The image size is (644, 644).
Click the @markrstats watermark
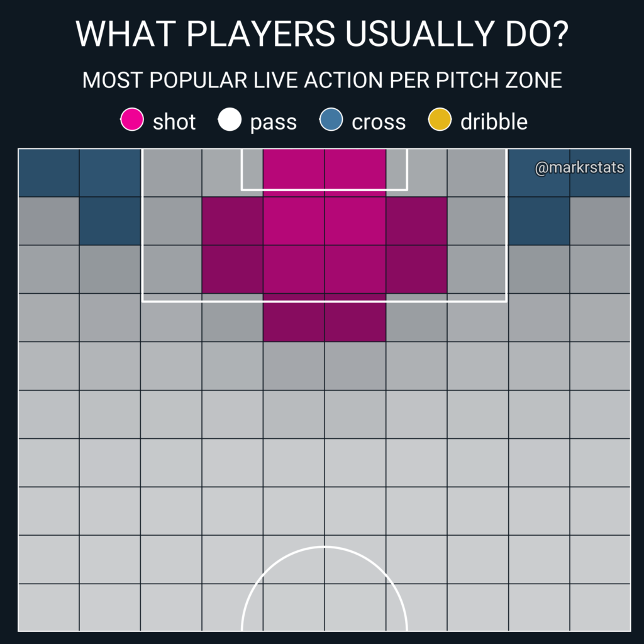tap(579, 167)
